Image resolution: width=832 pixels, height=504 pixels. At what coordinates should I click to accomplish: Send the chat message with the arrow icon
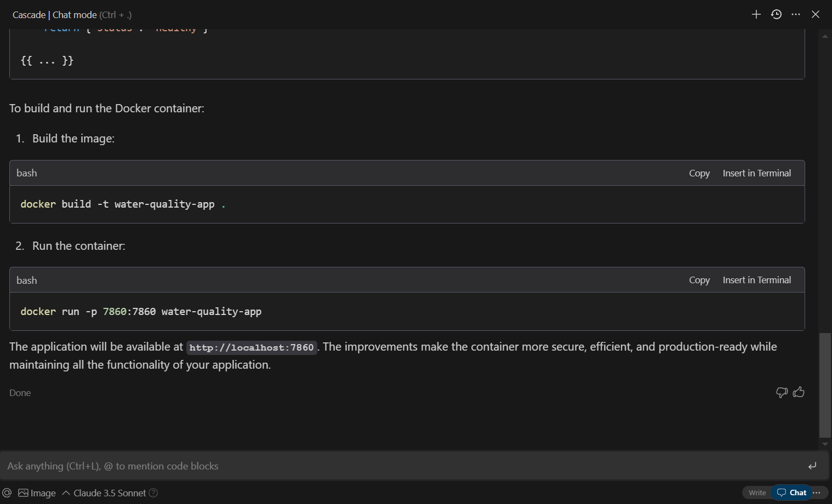812,466
